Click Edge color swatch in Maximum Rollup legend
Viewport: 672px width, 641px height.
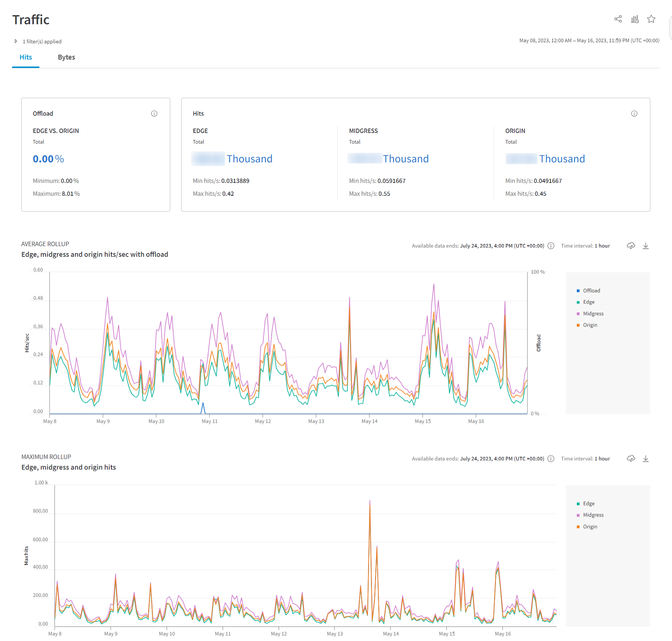pos(578,504)
